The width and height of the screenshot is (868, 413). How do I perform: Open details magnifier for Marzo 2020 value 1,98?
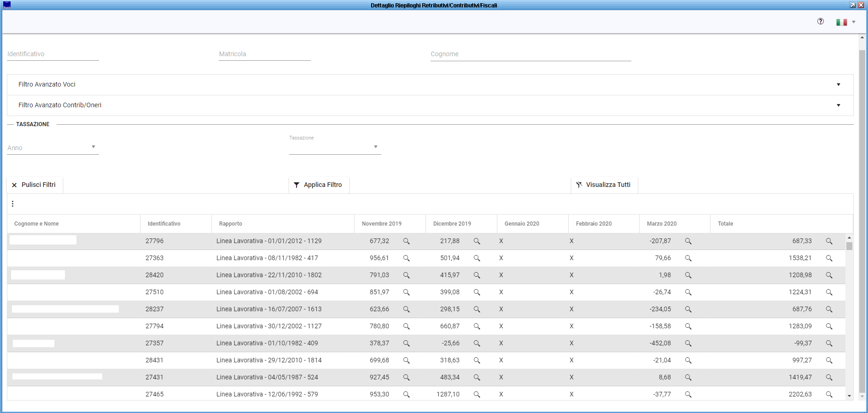(x=688, y=275)
